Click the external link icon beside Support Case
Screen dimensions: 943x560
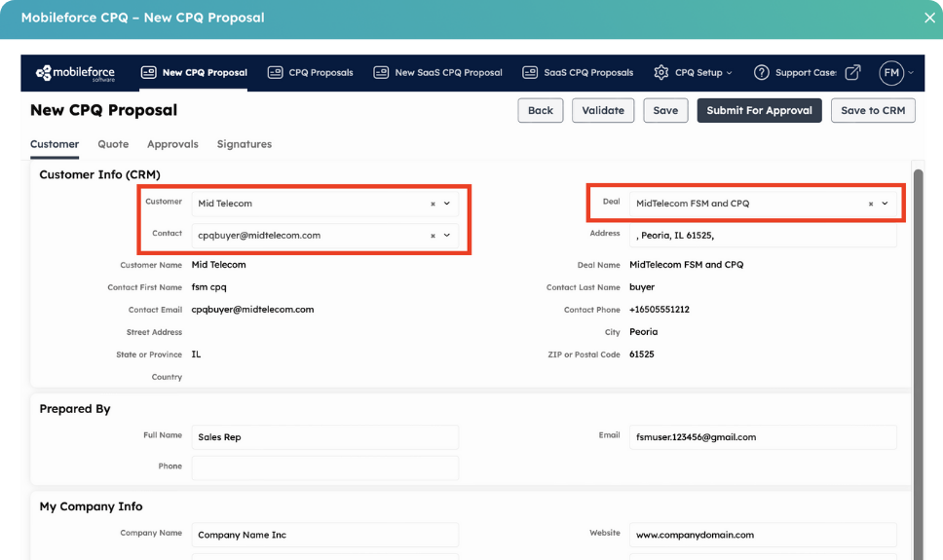click(852, 72)
